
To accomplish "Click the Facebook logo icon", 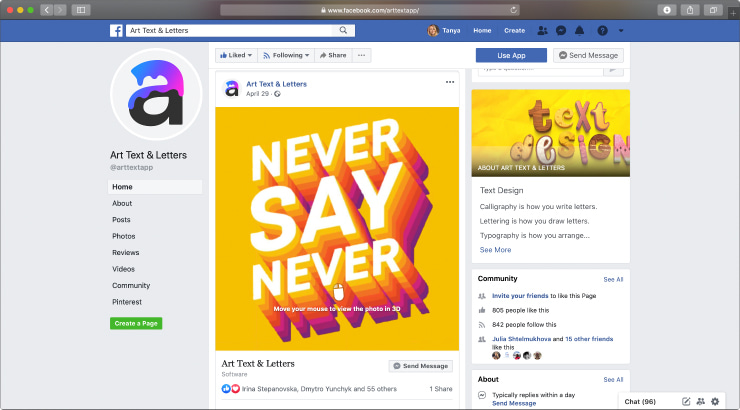I will (x=116, y=31).
